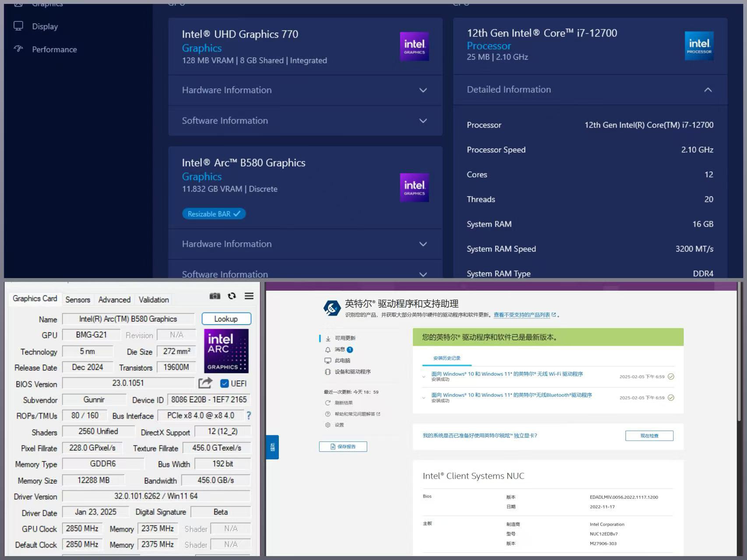Viewport: 747px width, 560px height.
Task: Expand UHD Graphics 770 Hardware Information
Action: [305, 90]
